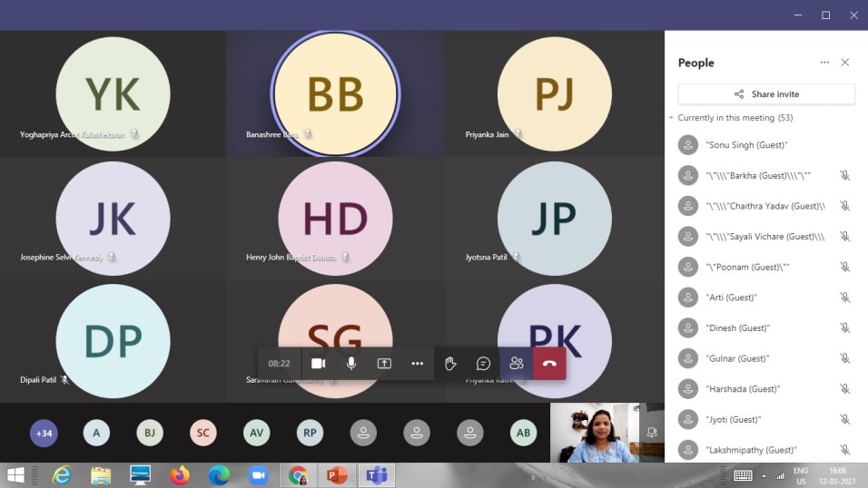
Task: Toggle the camera in the meeting toolbar
Action: pyautogui.click(x=319, y=364)
